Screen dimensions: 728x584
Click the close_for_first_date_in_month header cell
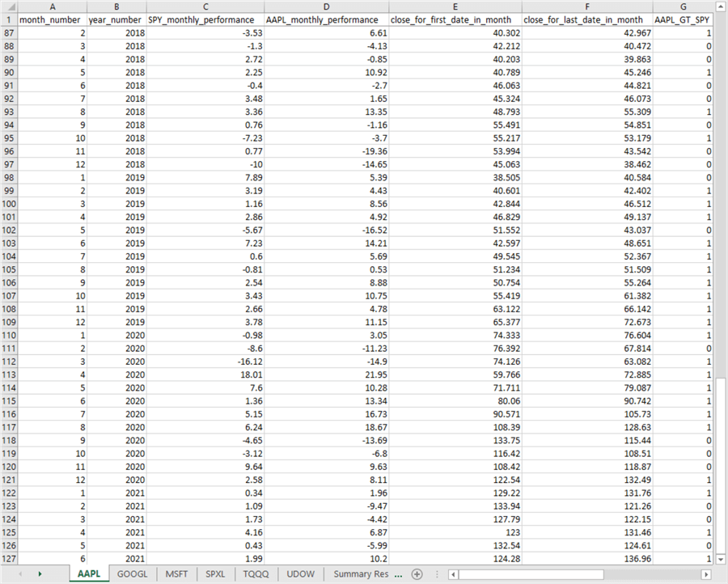coord(455,20)
